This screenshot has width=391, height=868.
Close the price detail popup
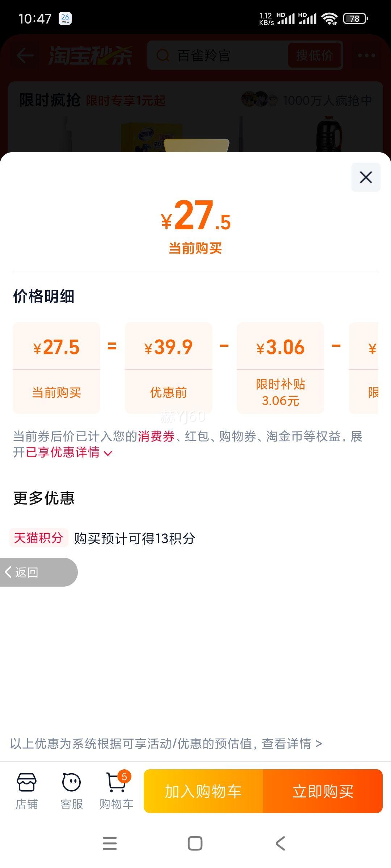tap(366, 177)
